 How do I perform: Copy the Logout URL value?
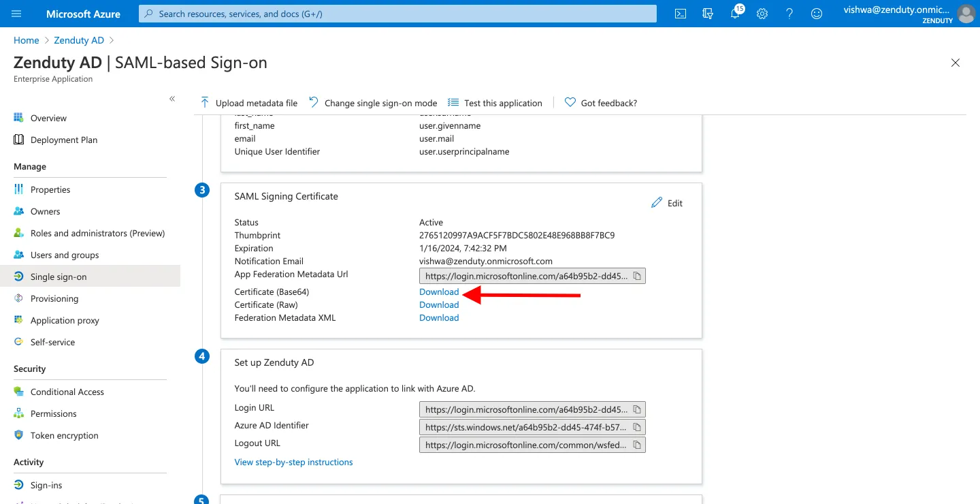[637, 445]
